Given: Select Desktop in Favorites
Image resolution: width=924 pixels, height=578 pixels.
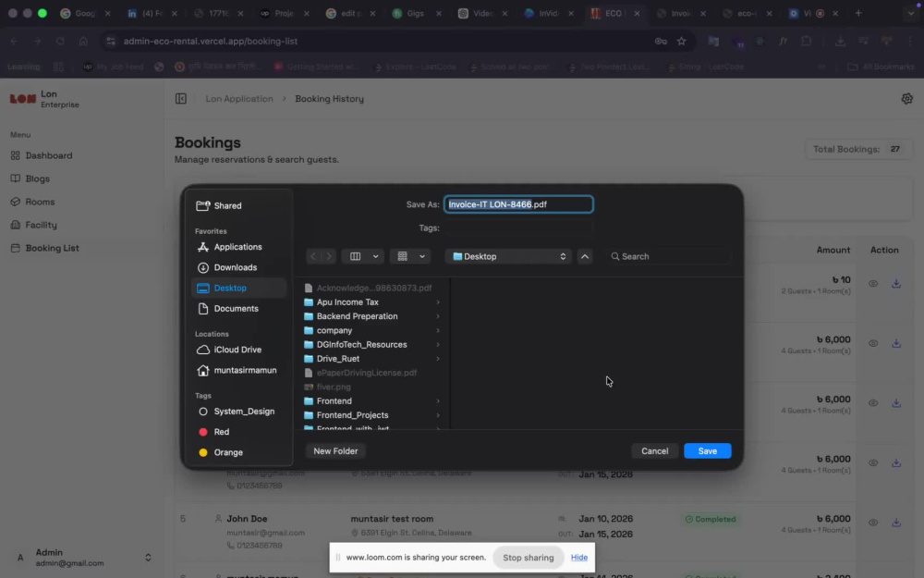Looking at the screenshot, I should click(x=238, y=288).
